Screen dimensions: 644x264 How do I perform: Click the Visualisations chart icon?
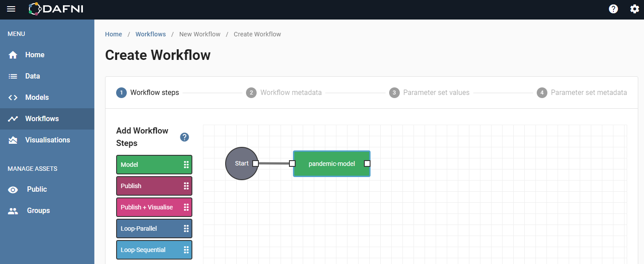point(13,140)
